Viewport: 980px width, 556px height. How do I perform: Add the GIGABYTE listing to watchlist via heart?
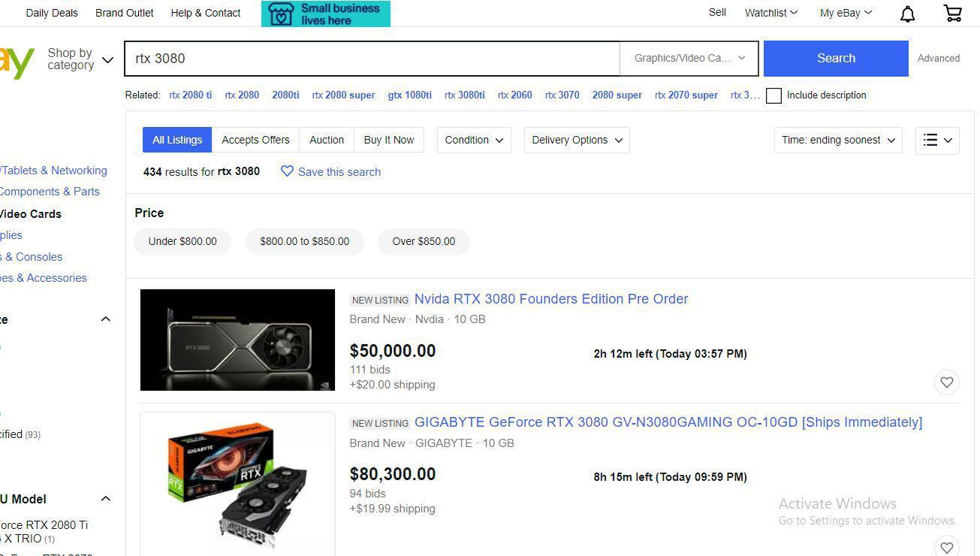click(x=946, y=547)
